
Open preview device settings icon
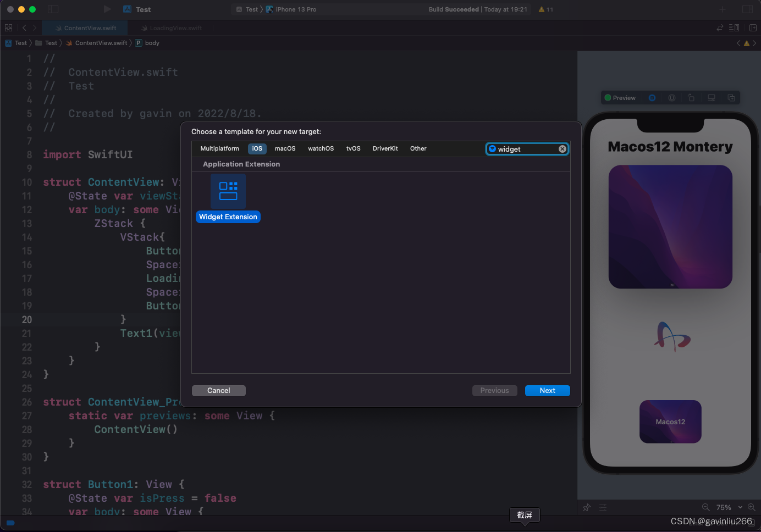[712, 98]
